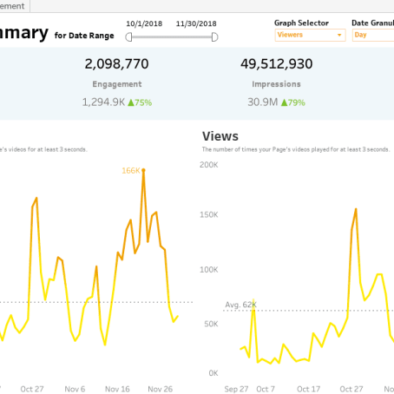This screenshot has height=394, width=394.
Task: Click the Graph Selector label
Action: coord(301,23)
